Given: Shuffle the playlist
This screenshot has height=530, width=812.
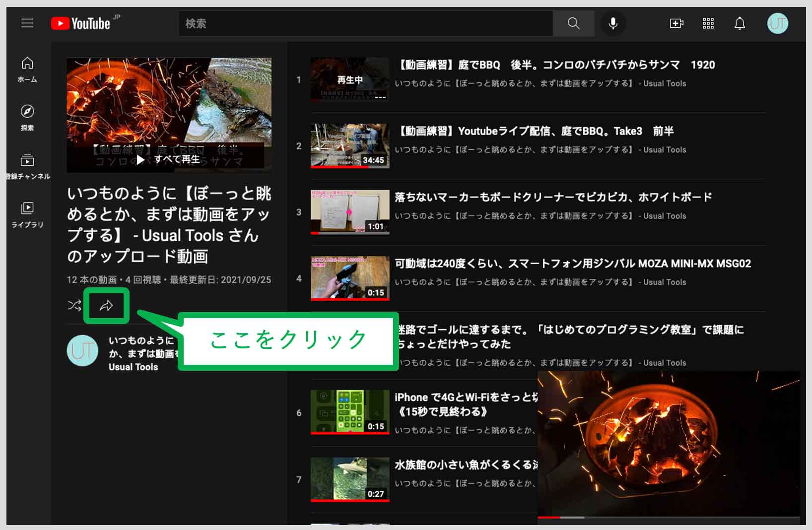Looking at the screenshot, I should pos(74,305).
